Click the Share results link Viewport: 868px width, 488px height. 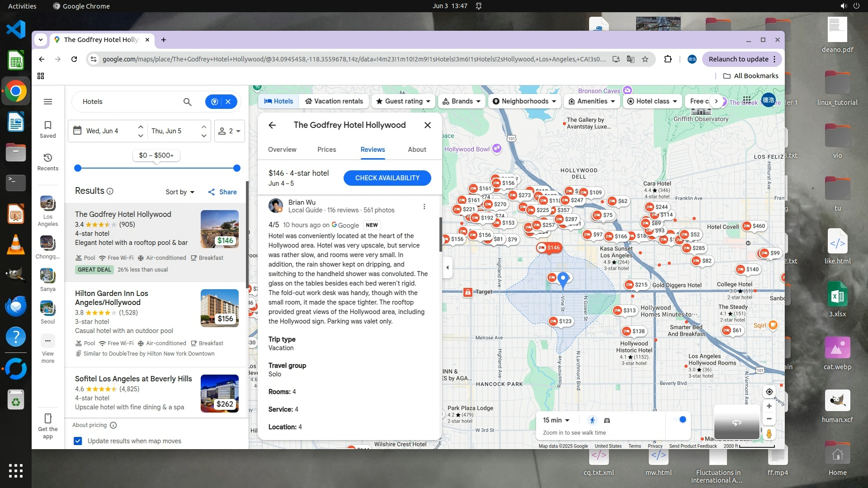pyautogui.click(x=222, y=192)
